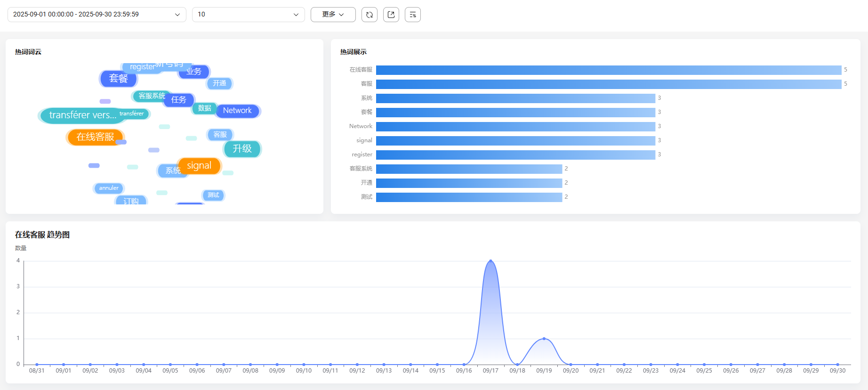
Task: Click the 数量 y-axis label
Action: [x=21, y=248]
